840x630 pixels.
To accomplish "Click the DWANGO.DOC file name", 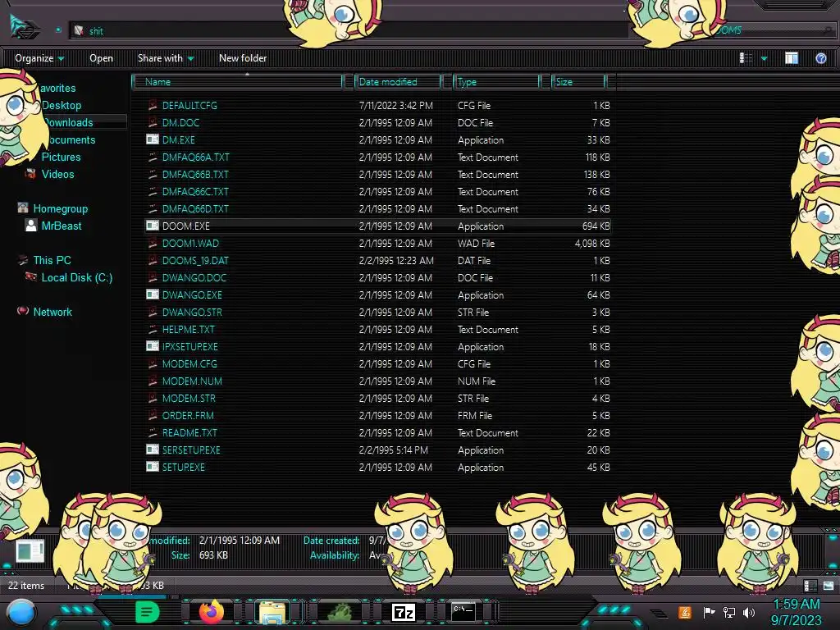I will tap(194, 277).
